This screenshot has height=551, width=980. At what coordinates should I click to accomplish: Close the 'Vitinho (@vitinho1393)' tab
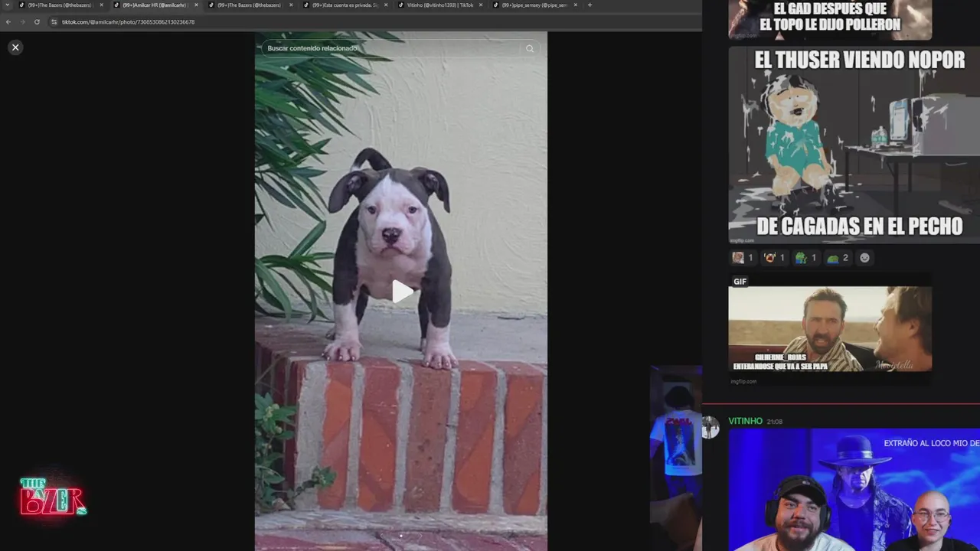[481, 5]
